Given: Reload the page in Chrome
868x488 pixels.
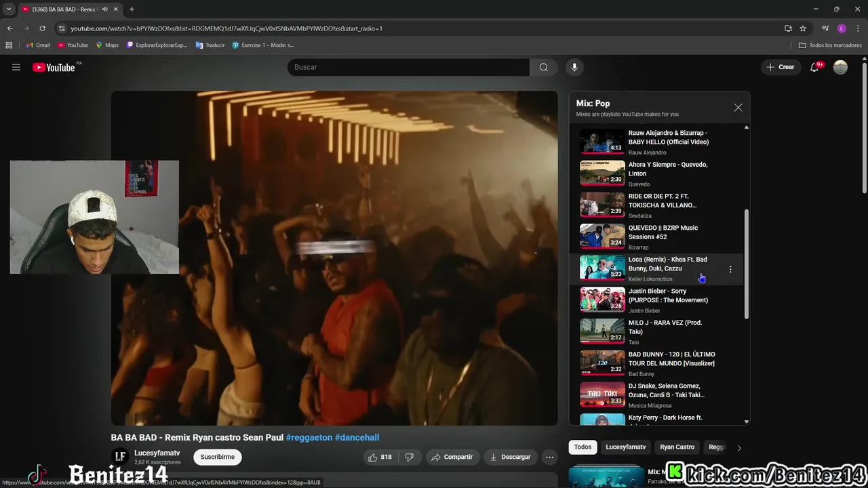Looking at the screenshot, I should 42,28.
